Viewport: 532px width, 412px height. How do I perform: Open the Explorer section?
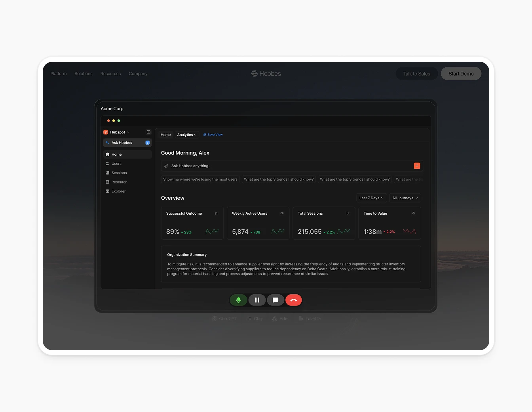click(118, 191)
